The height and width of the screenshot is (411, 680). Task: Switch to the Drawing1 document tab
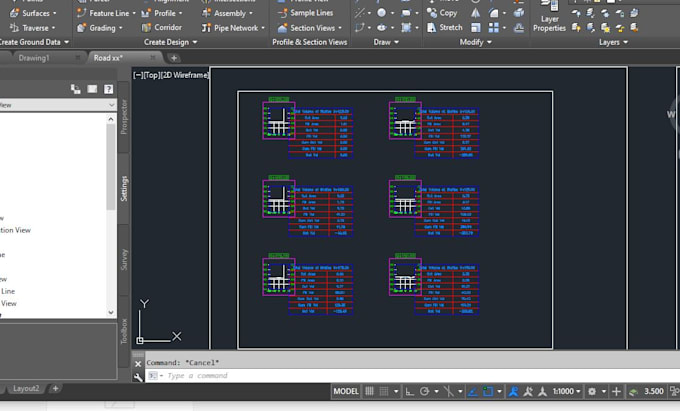[34, 58]
